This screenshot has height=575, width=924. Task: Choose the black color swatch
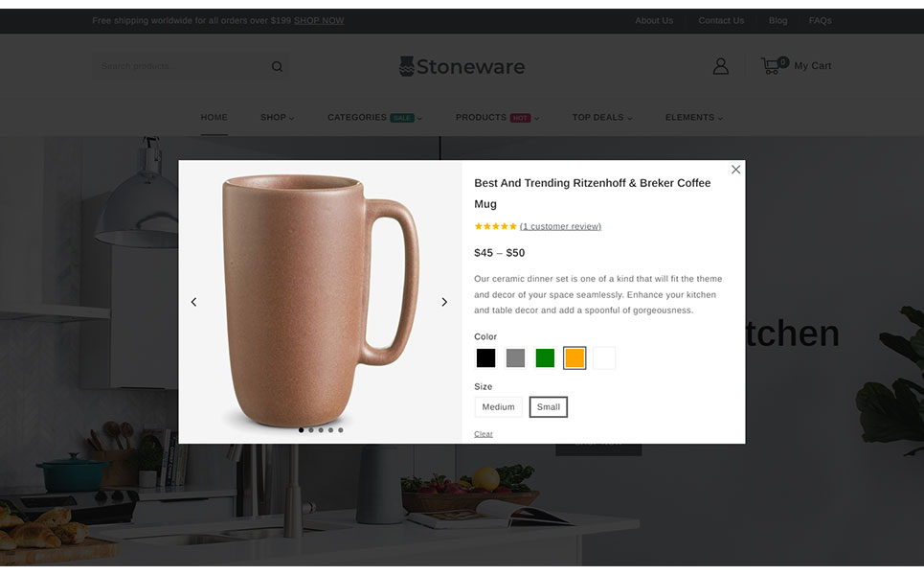[485, 358]
